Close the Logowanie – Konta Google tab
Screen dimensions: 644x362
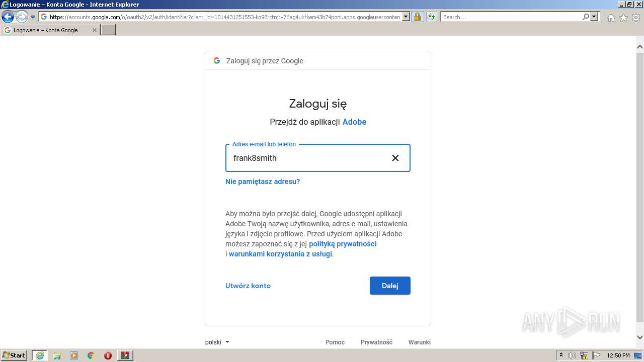click(94, 30)
